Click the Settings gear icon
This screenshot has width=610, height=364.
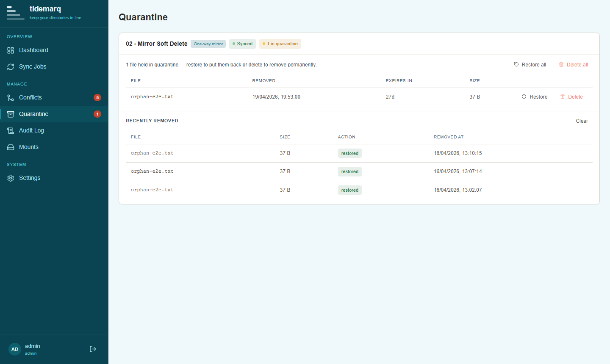point(11,178)
